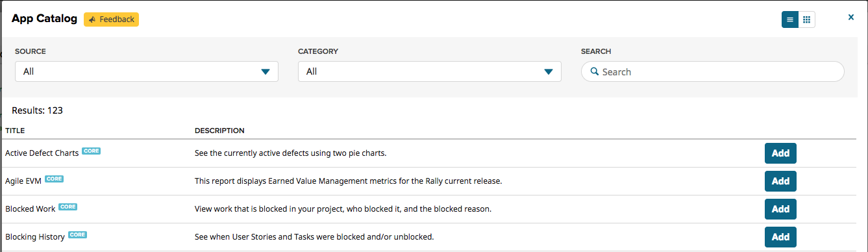
Task: Click CORE badge beside Blocked Work
Action: click(x=68, y=207)
